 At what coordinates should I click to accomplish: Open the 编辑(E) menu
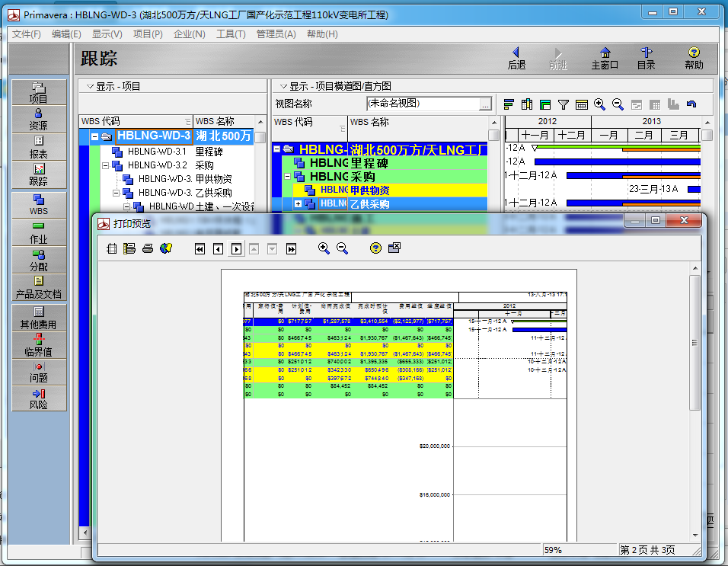coord(66,34)
